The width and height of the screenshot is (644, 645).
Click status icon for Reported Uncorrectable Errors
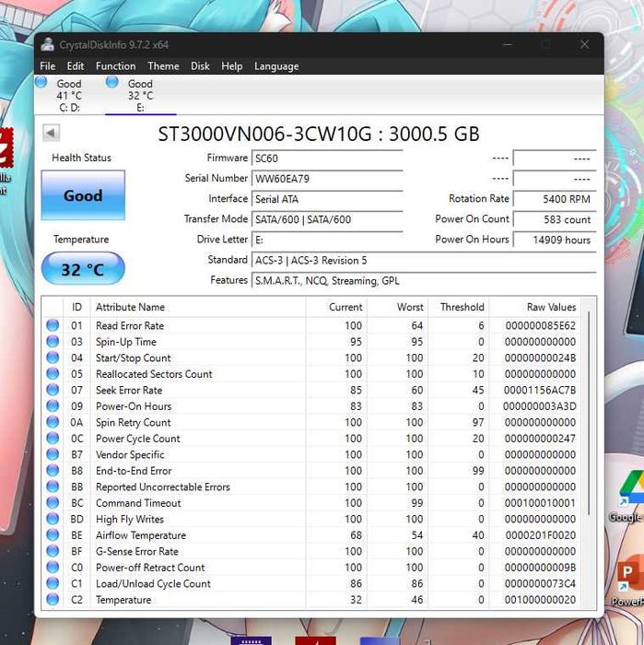pyautogui.click(x=53, y=487)
